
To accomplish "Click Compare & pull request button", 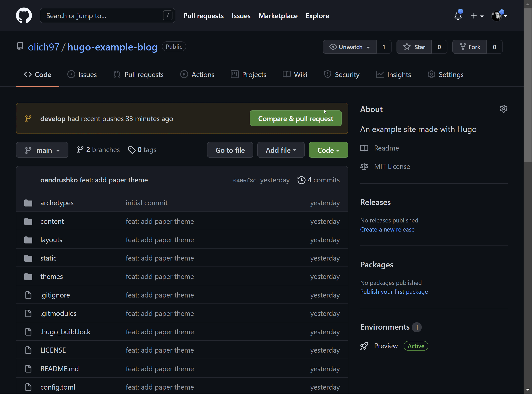I will click(296, 119).
